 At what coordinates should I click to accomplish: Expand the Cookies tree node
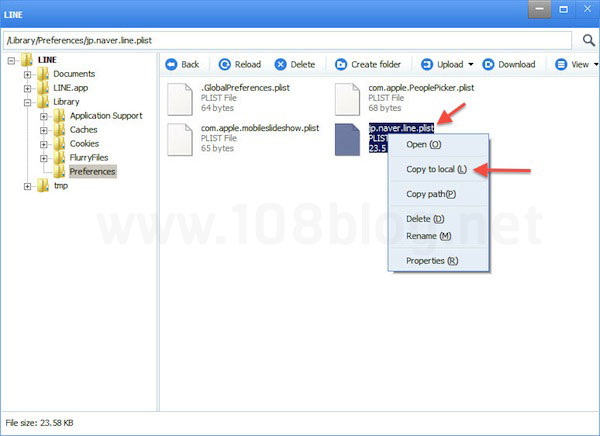[44, 144]
